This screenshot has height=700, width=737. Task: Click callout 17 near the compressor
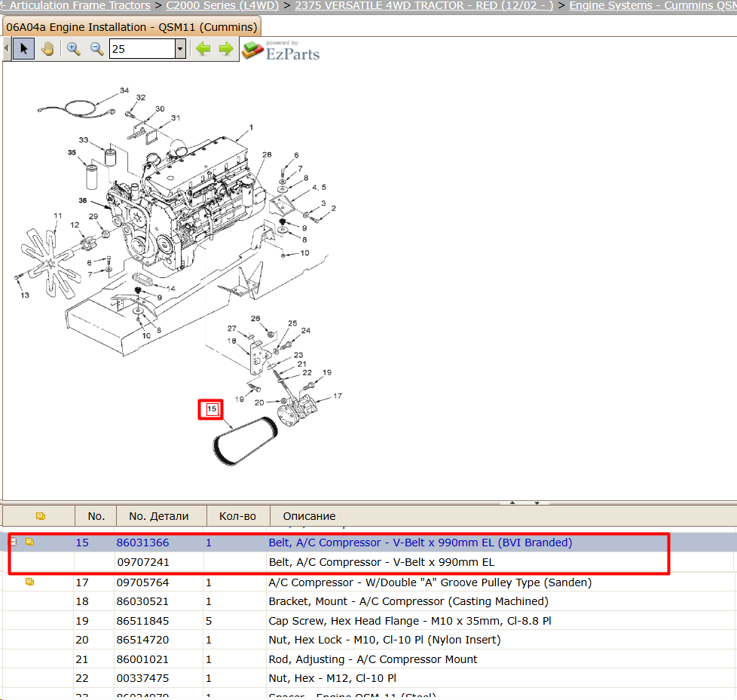click(x=338, y=396)
